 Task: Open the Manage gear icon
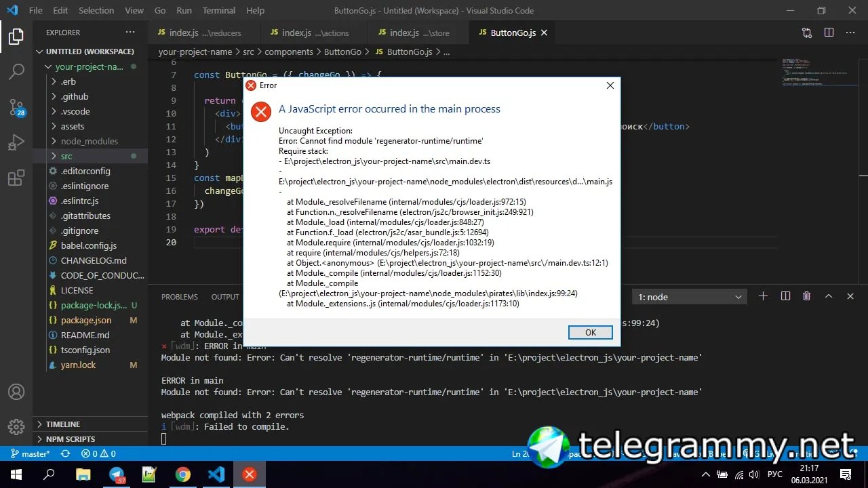click(x=16, y=427)
